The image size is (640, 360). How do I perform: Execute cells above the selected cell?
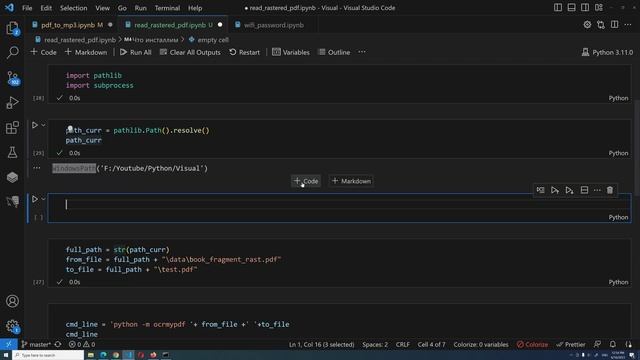[x=555, y=190]
